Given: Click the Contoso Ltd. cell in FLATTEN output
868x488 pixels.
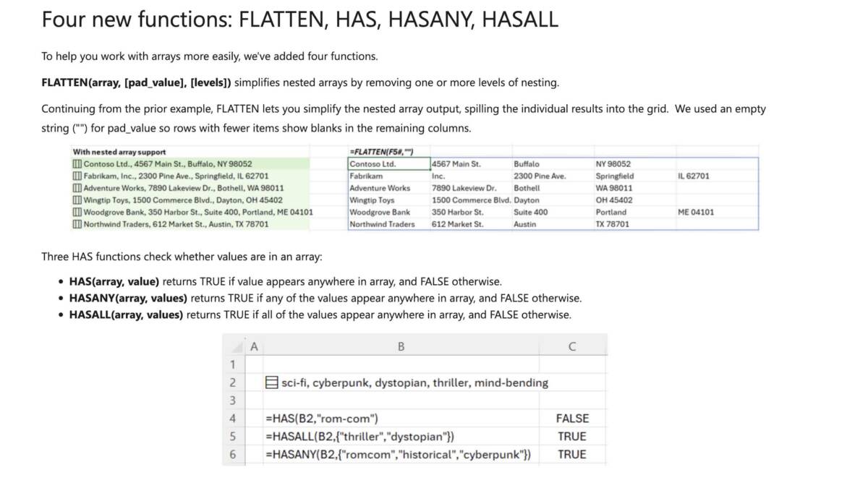Looking at the screenshot, I should 388,164.
